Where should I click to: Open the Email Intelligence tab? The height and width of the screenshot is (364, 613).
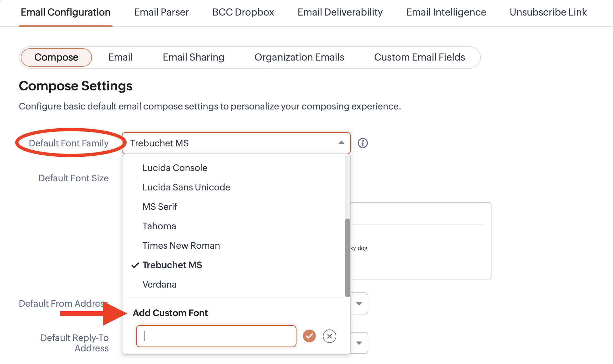point(446,12)
